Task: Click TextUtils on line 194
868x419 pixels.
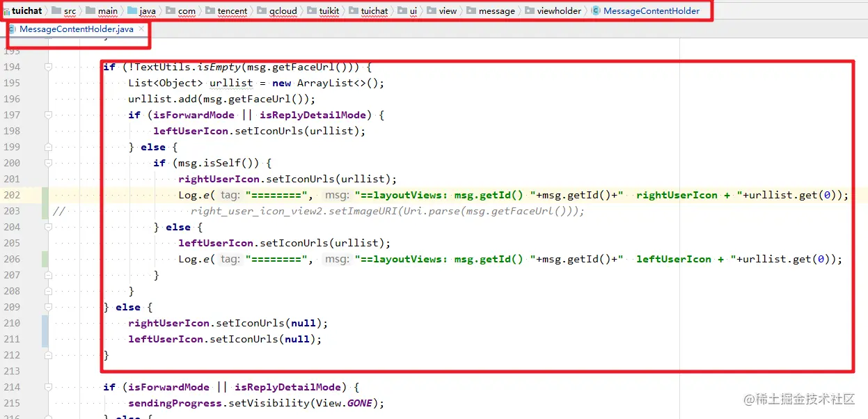Action: 163,67
